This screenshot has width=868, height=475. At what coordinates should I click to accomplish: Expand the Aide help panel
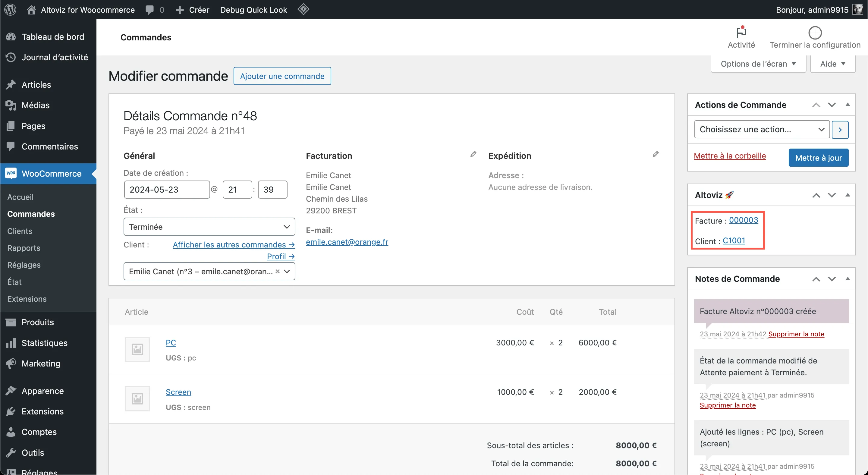coord(833,64)
